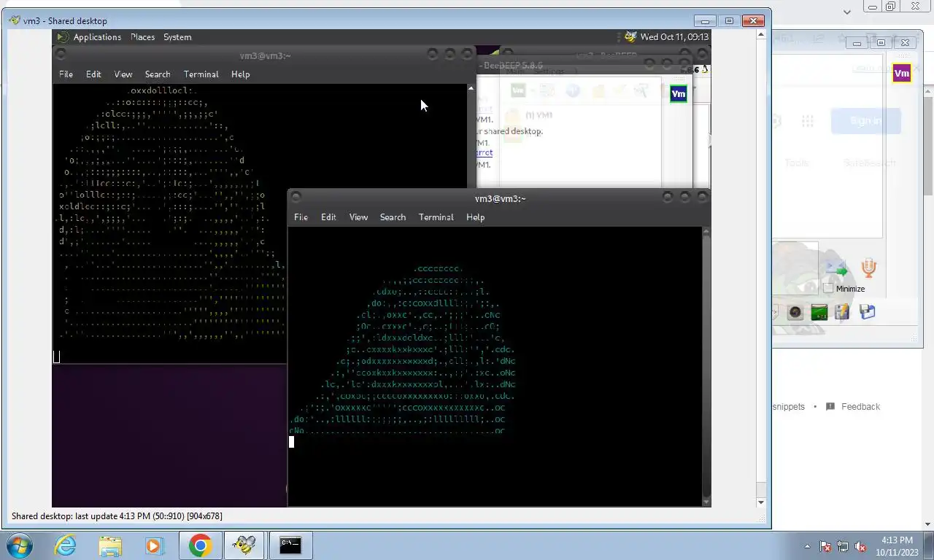Screen dimensions: 934x560
Task: Click shared desktop viewer scroll-down arrow
Action: pos(761,502)
